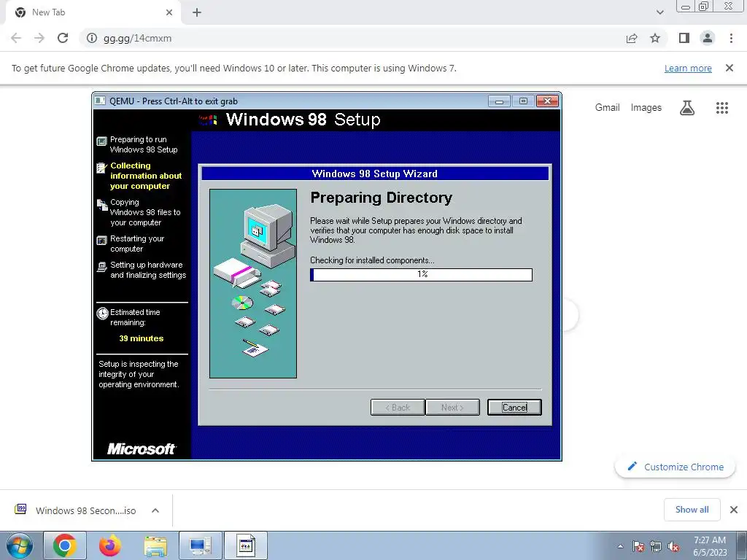Expand the tab search chevron

[x=659, y=12]
